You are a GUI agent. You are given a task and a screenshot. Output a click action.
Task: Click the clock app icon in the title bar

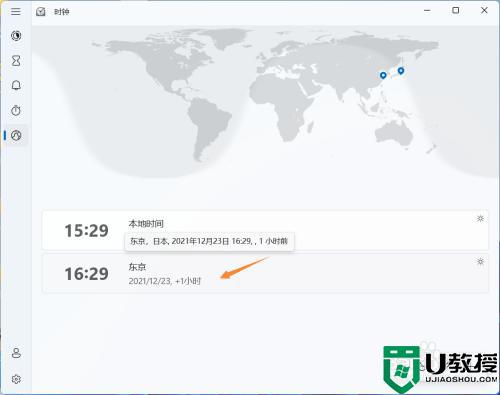pyautogui.click(x=41, y=12)
